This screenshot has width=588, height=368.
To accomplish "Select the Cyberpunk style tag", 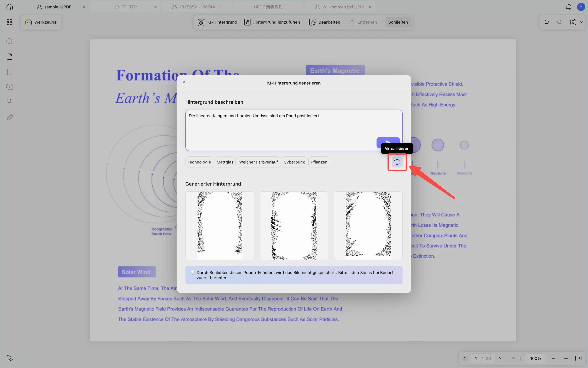I will point(294,162).
